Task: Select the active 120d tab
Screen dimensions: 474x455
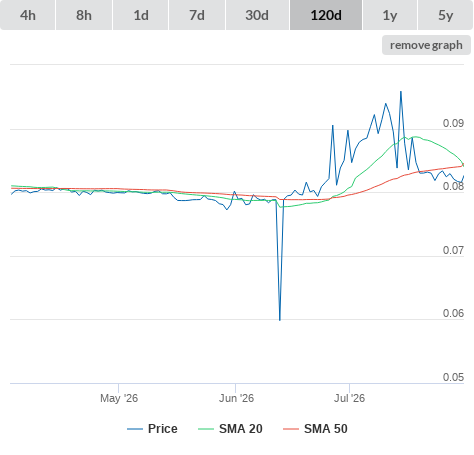Action: (326, 15)
